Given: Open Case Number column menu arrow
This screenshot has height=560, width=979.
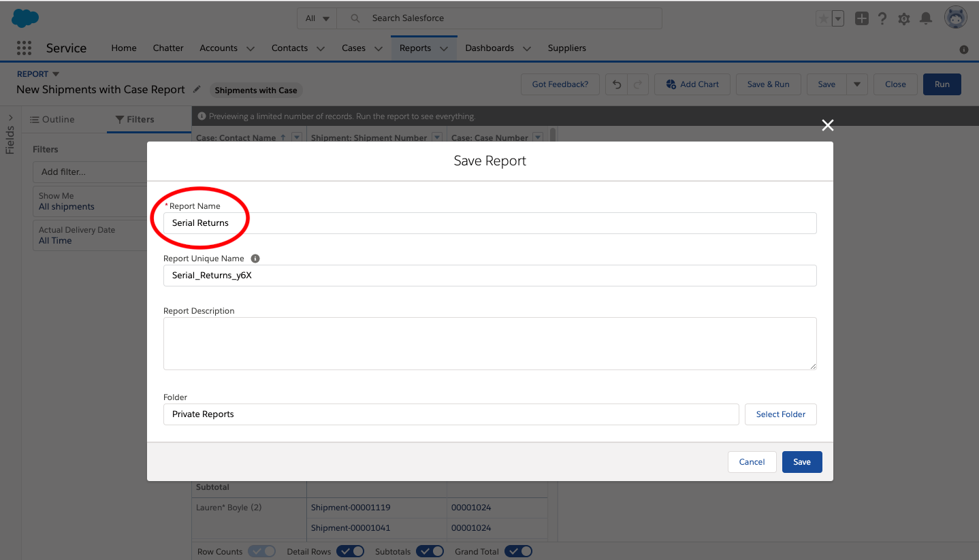Looking at the screenshot, I should coord(538,137).
